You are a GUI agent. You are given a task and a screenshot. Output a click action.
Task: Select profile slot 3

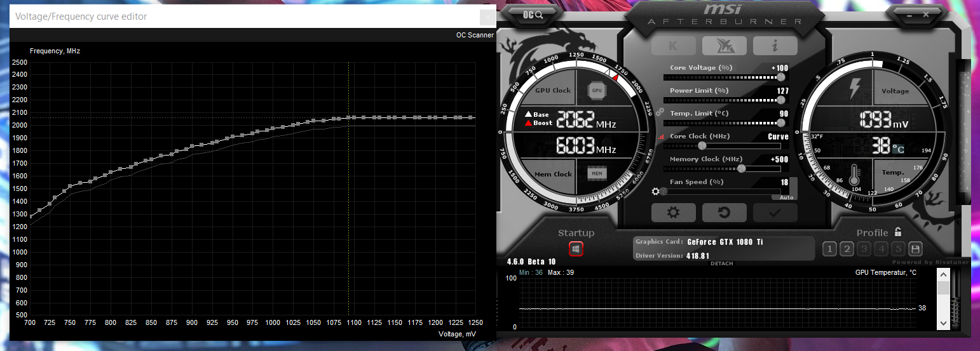(864, 249)
